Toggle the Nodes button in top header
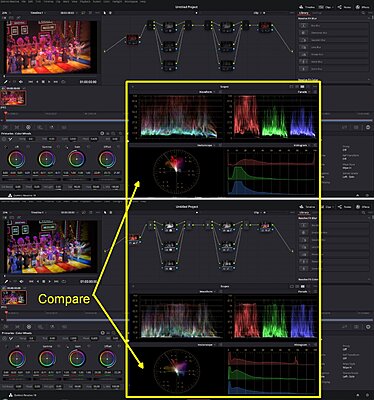The height and width of the screenshot is (400, 374). click(344, 7)
